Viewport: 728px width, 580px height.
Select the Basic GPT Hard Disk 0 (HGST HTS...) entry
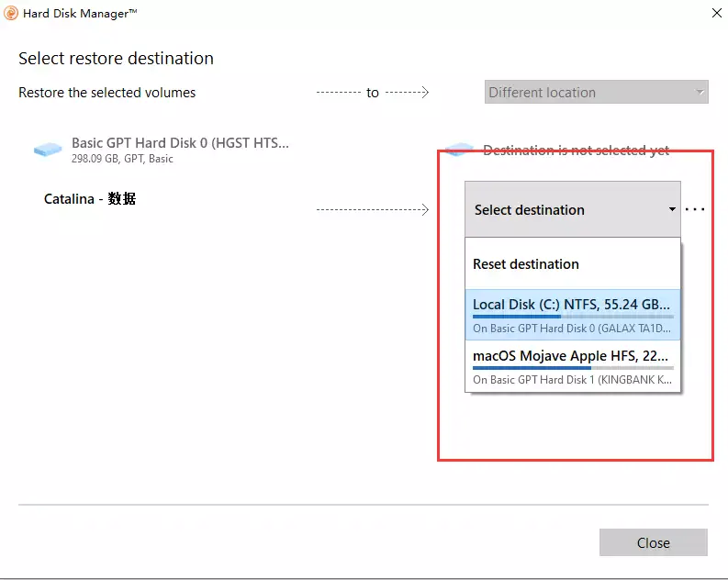[x=162, y=150]
